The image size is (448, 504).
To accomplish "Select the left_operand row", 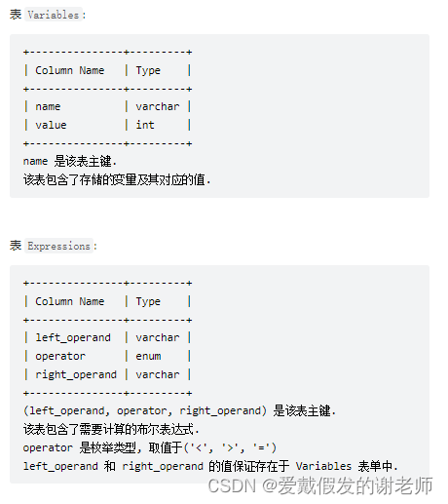I will click(x=107, y=337).
